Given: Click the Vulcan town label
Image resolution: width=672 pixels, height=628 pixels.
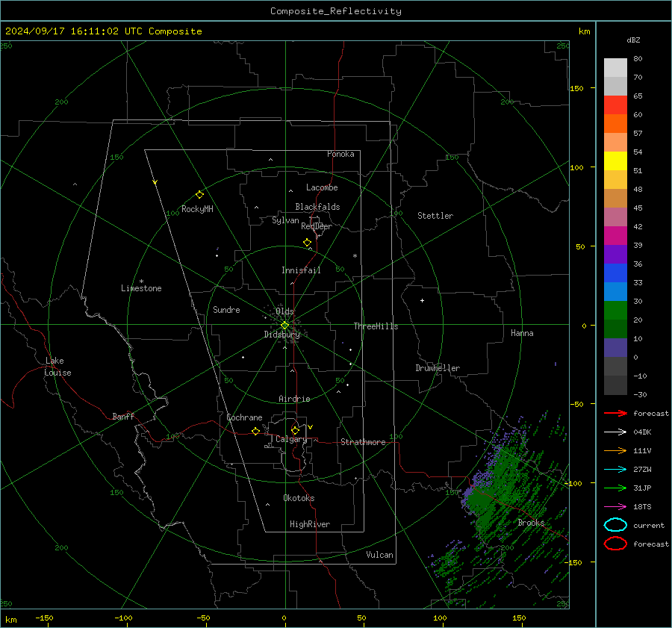Looking at the screenshot, I should (x=380, y=555).
